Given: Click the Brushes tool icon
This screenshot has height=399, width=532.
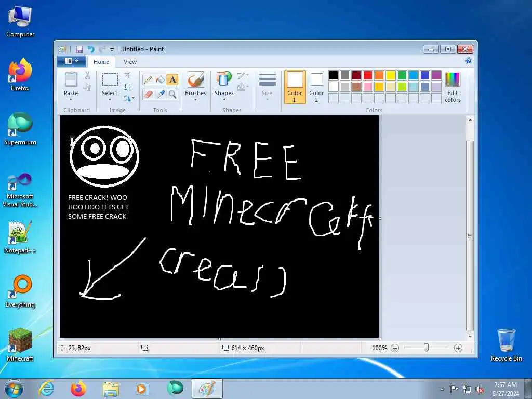Looking at the screenshot, I should [195, 80].
